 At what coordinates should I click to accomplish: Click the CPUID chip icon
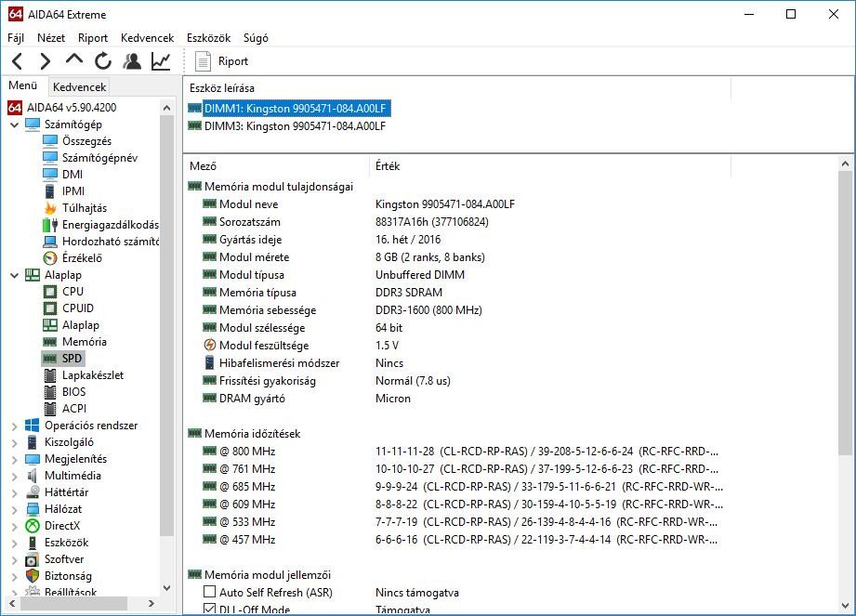tap(50, 308)
